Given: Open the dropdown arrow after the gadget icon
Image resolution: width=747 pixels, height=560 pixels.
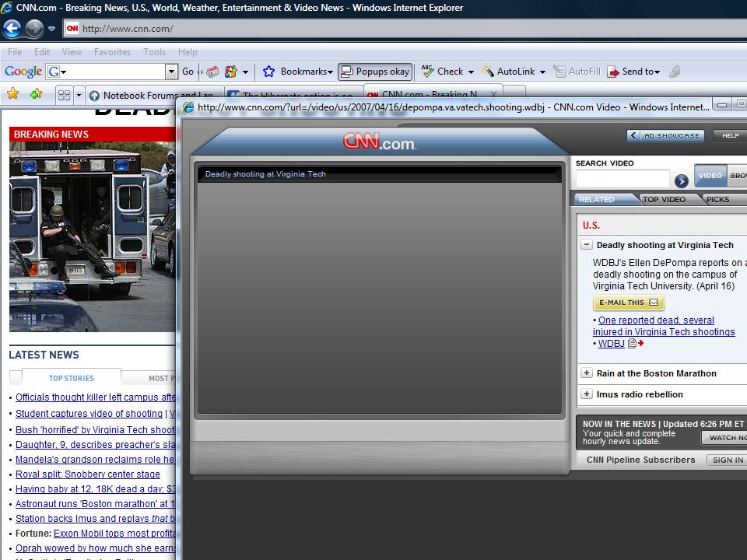Looking at the screenshot, I should (x=245, y=72).
